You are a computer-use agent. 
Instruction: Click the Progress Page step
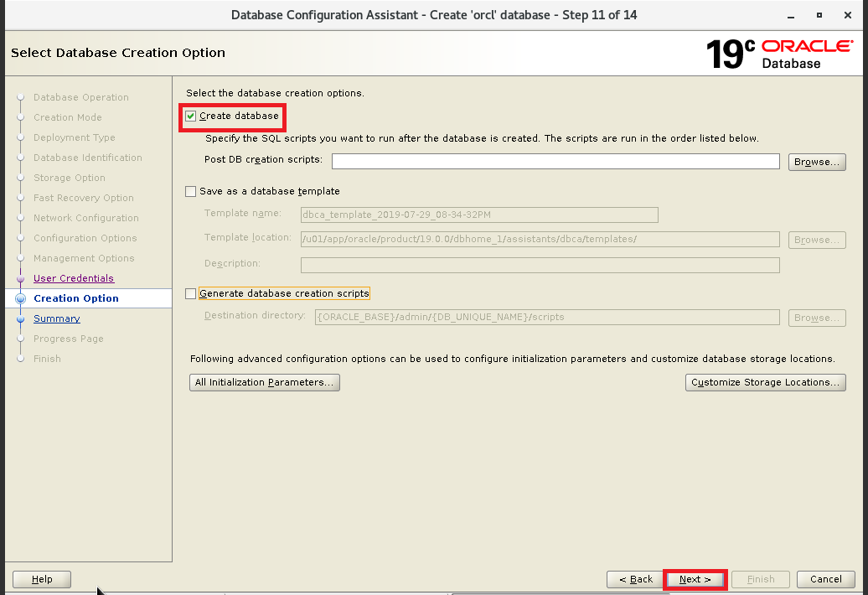[68, 339]
